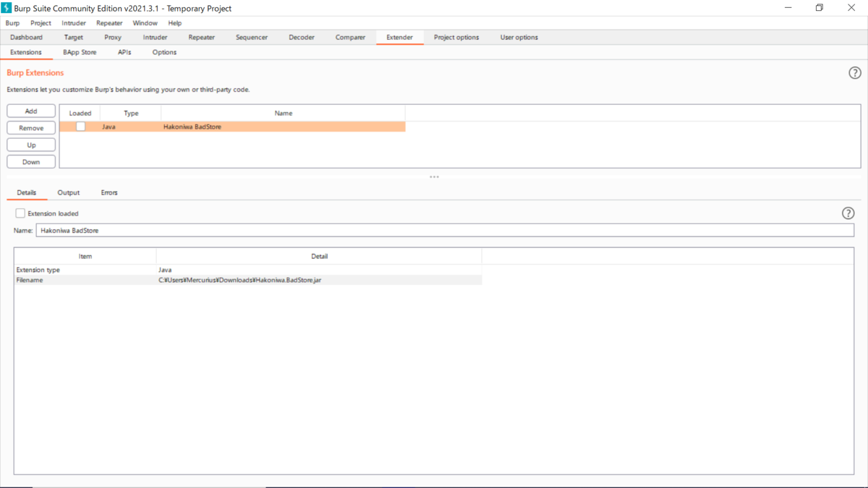Viewport: 868px width, 488px height.
Task: Minimize the Burp Suite window
Action: pyautogui.click(x=788, y=8)
